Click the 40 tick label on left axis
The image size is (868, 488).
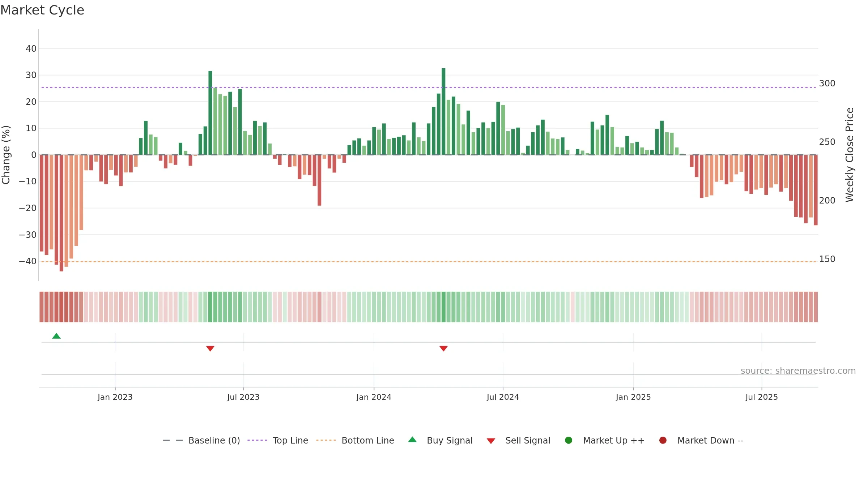31,48
